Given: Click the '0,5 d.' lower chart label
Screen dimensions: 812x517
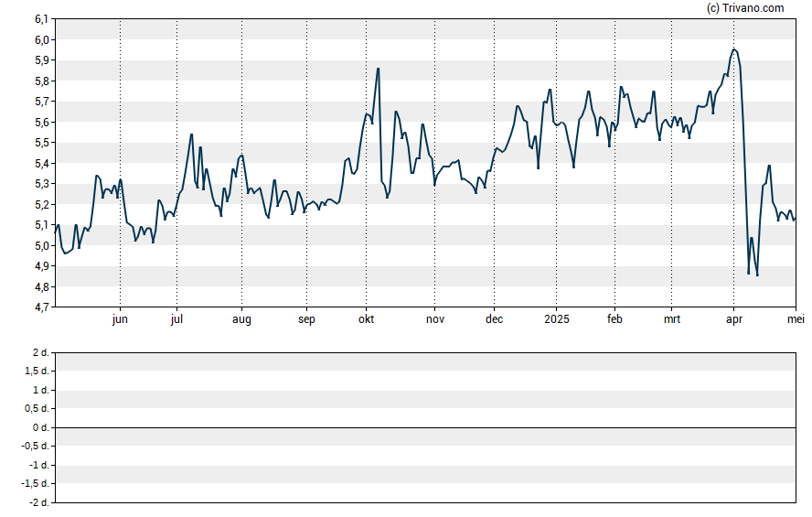Looking at the screenshot, I should pos(37,409).
